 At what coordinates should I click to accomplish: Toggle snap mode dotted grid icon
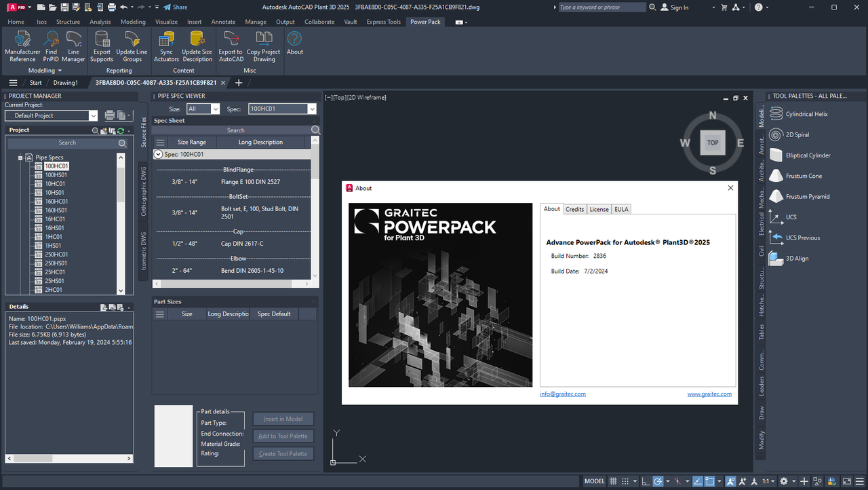click(x=625, y=481)
